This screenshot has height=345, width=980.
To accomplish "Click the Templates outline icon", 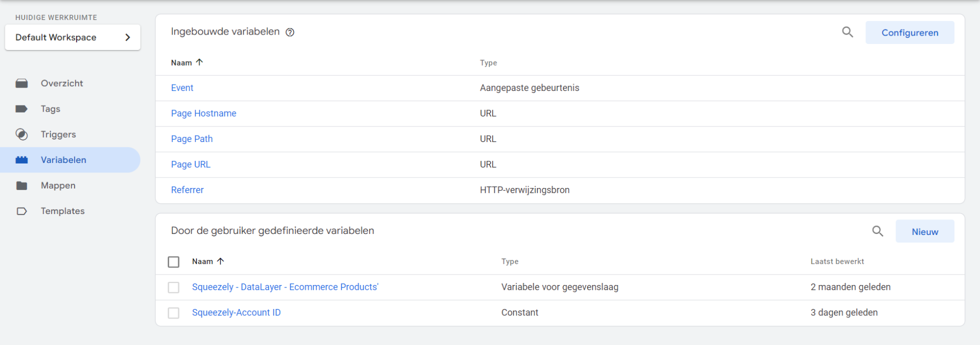I will 21,211.
